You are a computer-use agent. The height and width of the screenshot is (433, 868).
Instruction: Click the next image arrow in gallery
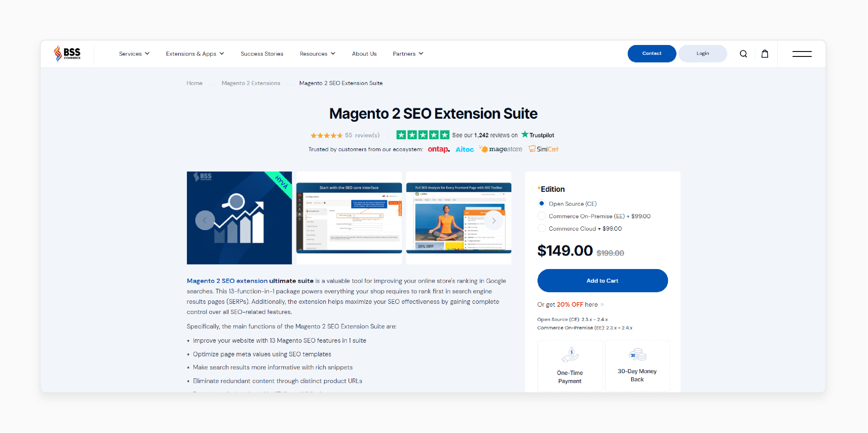[x=494, y=220]
